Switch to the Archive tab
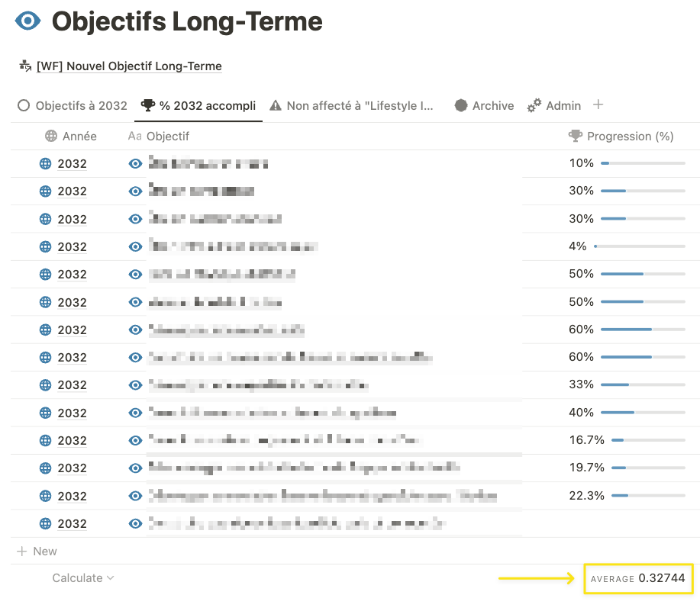This screenshot has width=700, height=611. (492, 106)
